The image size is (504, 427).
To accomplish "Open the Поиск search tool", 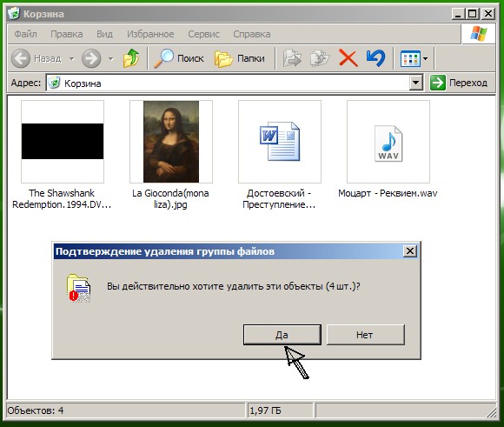I will (179, 58).
